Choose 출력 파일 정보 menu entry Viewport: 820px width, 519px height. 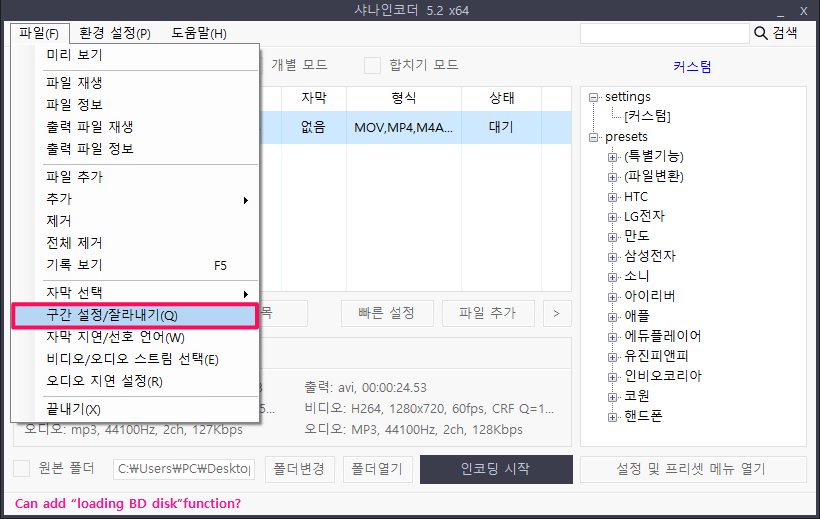pyautogui.click(x=135, y=149)
